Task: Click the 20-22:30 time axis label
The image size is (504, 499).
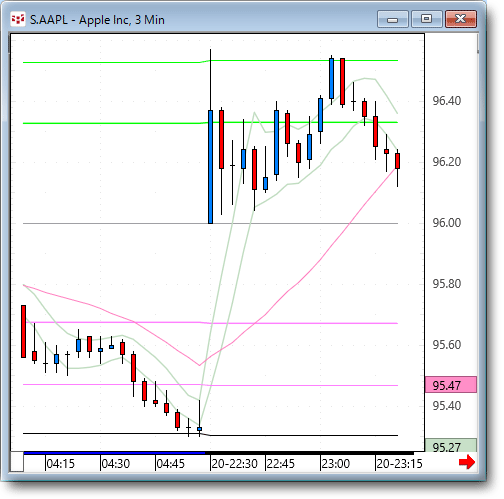Action: (x=235, y=464)
